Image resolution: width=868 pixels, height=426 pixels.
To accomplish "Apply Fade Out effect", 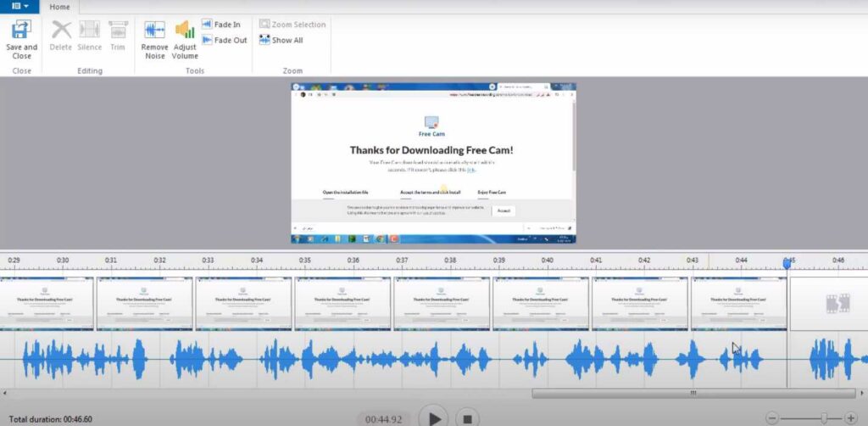I will pos(224,40).
